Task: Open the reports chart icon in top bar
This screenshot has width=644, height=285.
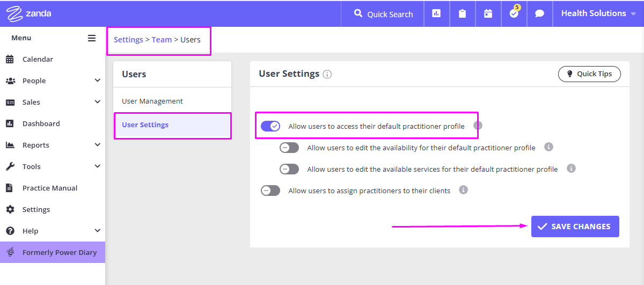Action: coord(436,14)
